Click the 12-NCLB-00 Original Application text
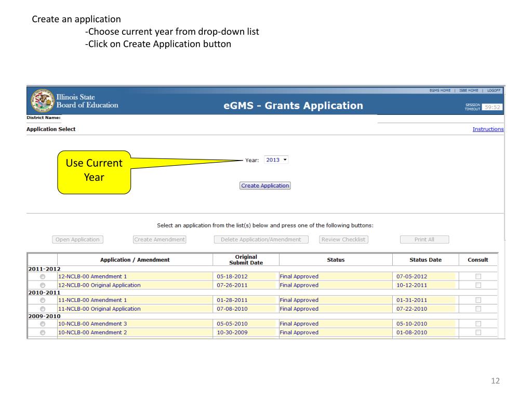This screenshot has height=399, width=532. (99, 285)
